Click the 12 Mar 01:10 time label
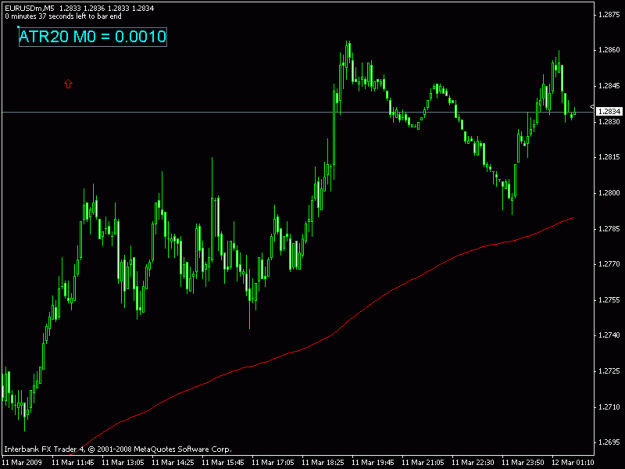The width and height of the screenshot is (625, 469). [573, 463]
